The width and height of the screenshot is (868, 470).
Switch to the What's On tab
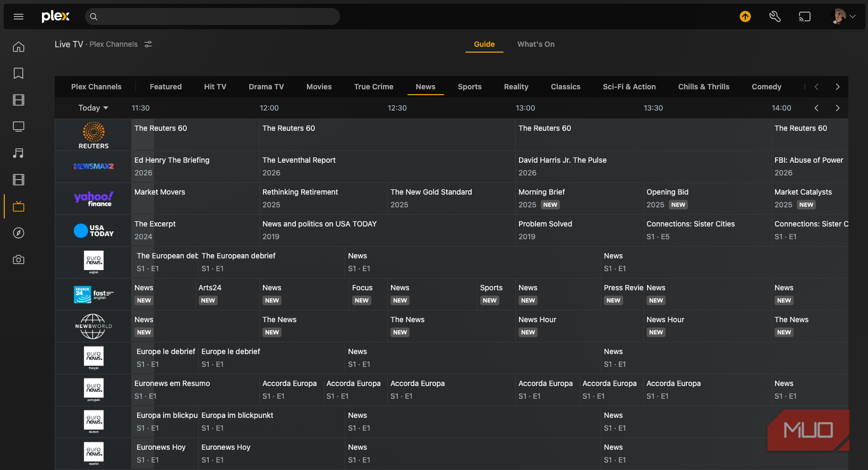click(536, 44)
